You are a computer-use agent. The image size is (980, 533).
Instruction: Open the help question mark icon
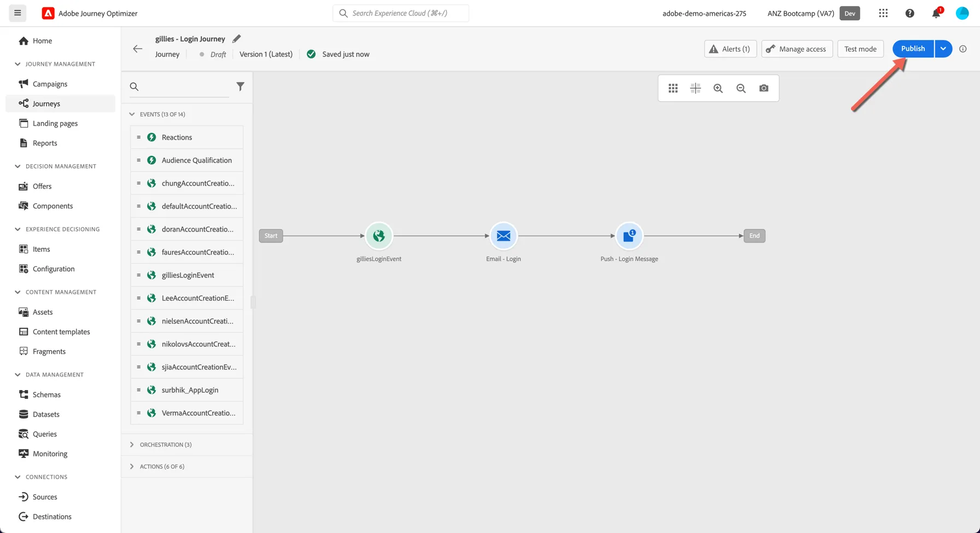(x=909, y=13)
